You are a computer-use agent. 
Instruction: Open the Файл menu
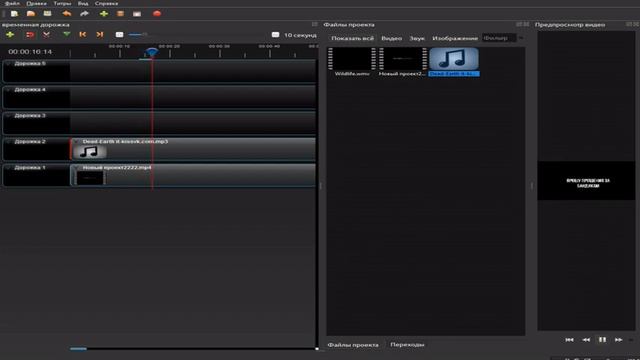tap(12, 3)
